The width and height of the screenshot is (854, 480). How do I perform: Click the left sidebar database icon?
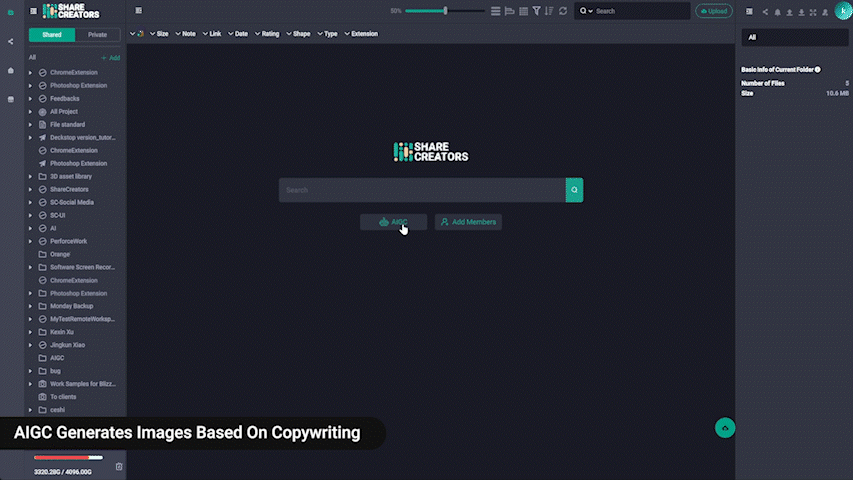[x=10, y=99]
